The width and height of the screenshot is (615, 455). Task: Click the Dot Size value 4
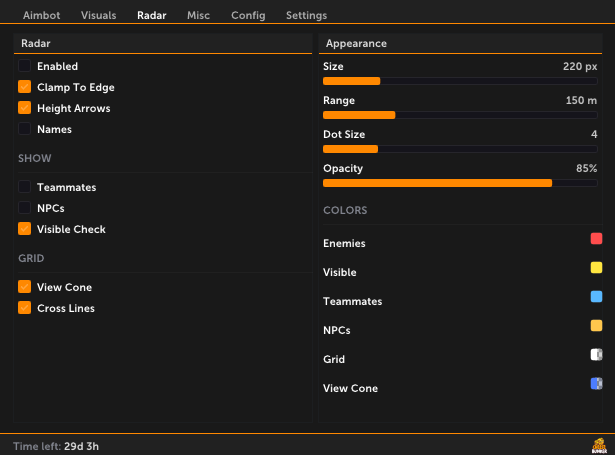click(x=594, y=134)
